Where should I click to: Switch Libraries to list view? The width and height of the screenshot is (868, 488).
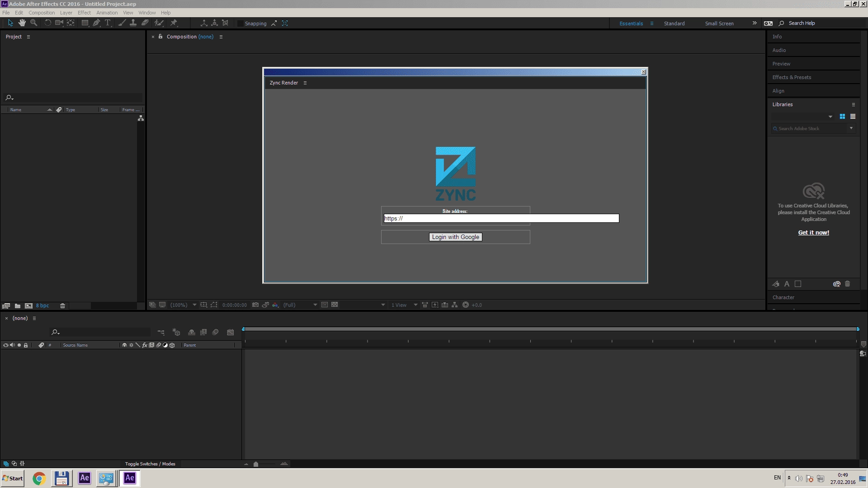pyautogui.click(x=853, y=117)
